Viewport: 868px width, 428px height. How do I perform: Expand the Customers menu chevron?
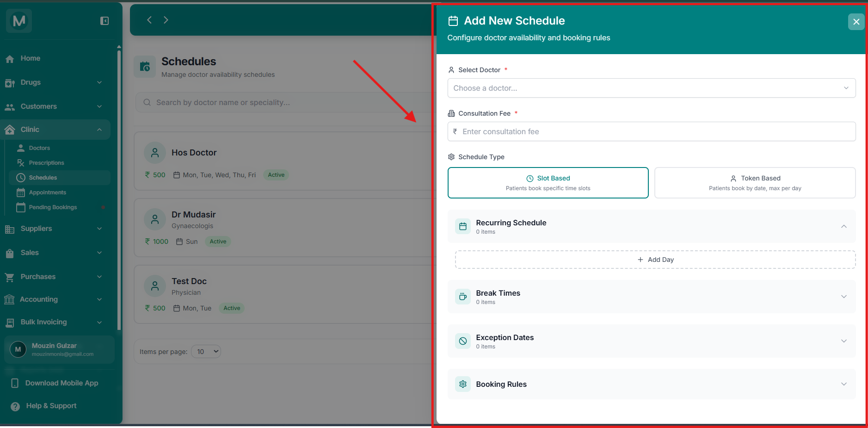coord(99,106)
